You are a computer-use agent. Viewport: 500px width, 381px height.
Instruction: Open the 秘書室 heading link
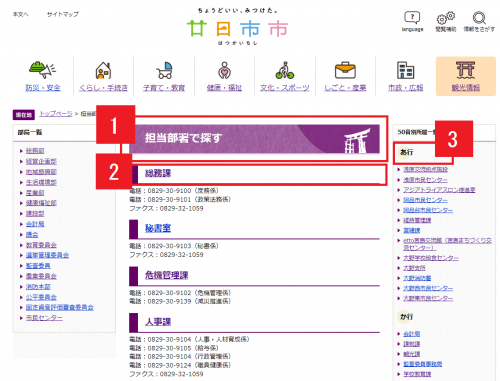pos(158,228)
